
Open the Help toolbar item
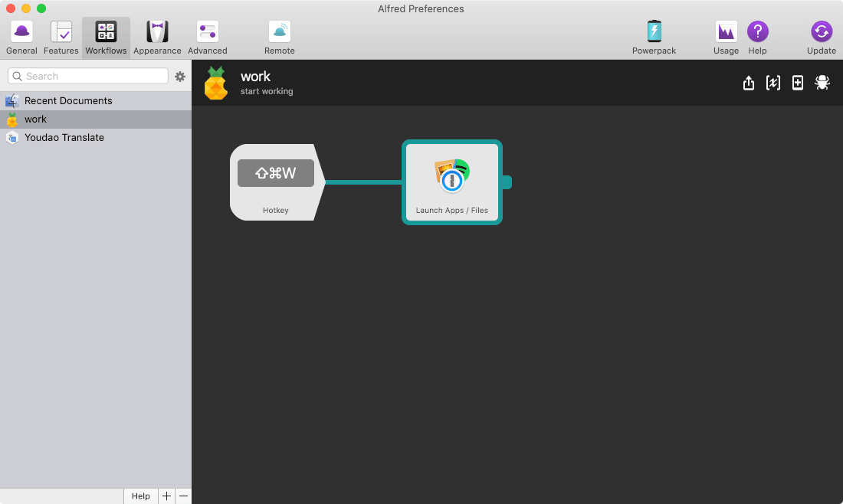757,38
